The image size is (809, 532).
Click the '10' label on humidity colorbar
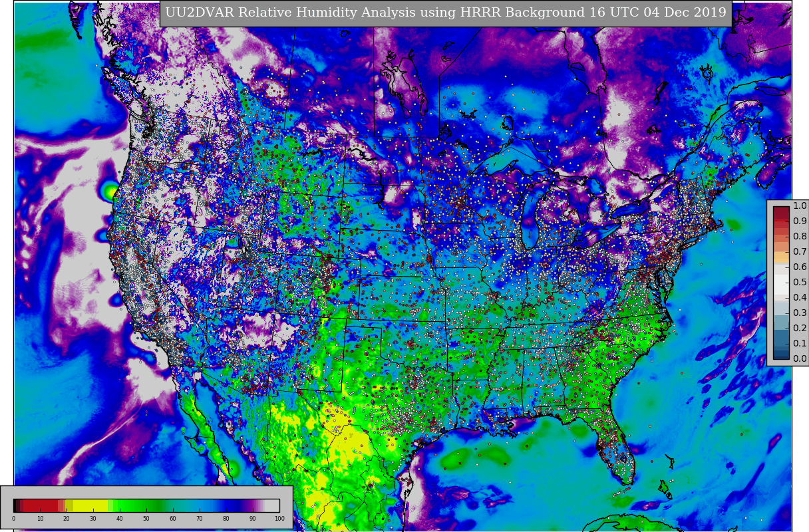tap(40, 519)
